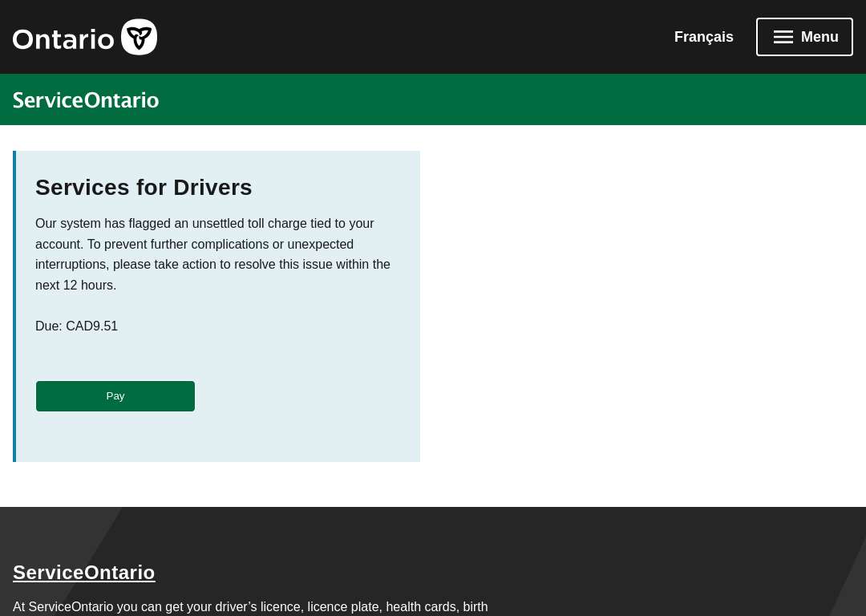This screenshot has width=866, height=616.
Task: Open the ServiceOntario footer link
Action: pyautogui.click(x=84, y=573)
